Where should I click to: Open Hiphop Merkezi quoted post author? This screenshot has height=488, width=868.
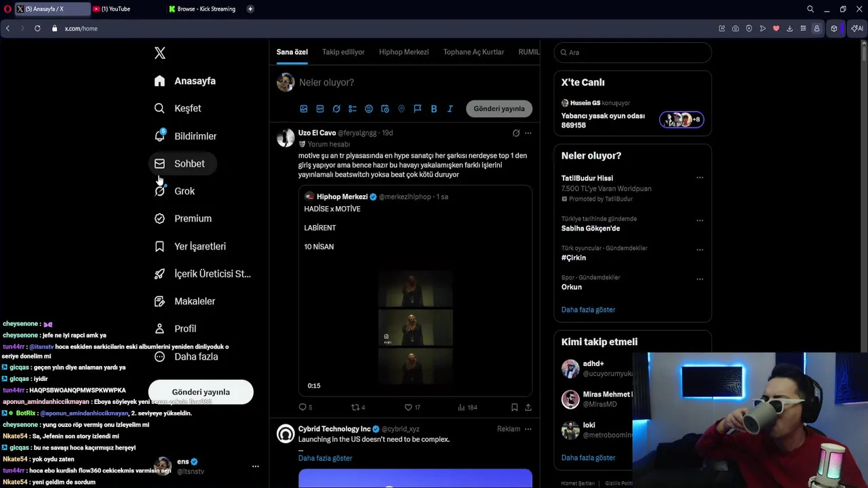tap(342, 197)
